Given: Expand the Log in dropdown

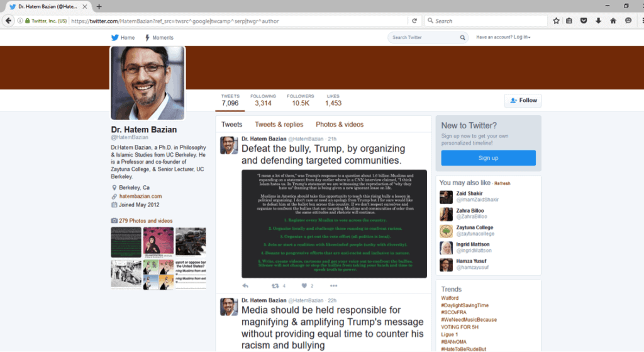Looking at the screenshot, I should pyautogui.click(x=521, y=38).
